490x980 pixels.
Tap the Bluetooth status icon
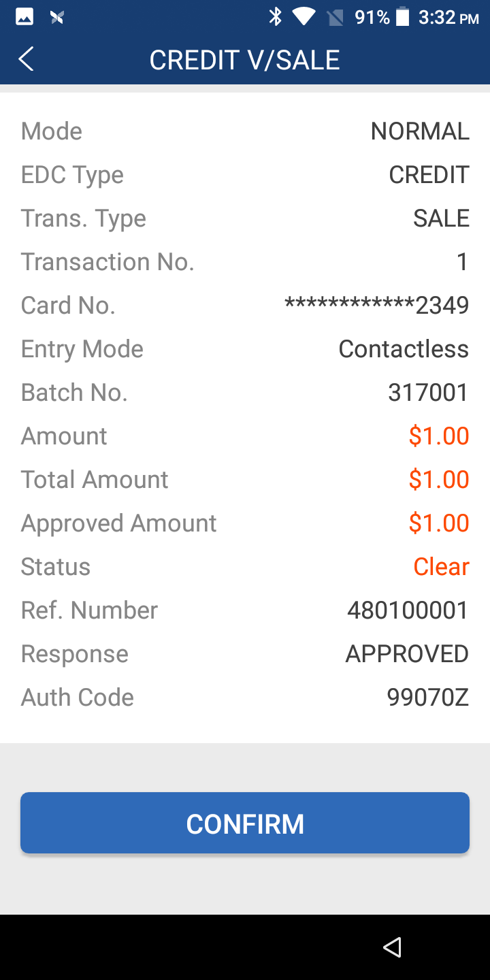pyautogui.click(x=275, y=17)
